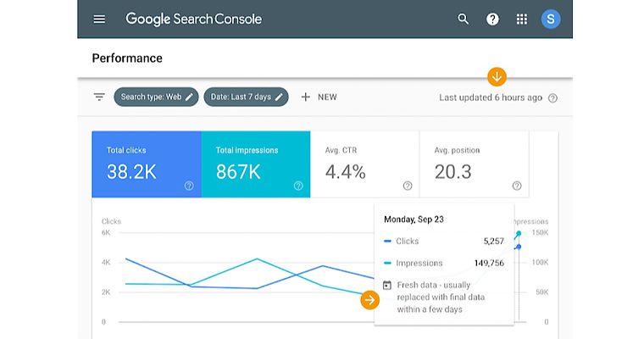Screen dimensions: 644x339
Task: Toggle the Total clicks metric card
Action: [x=147, y=164]
